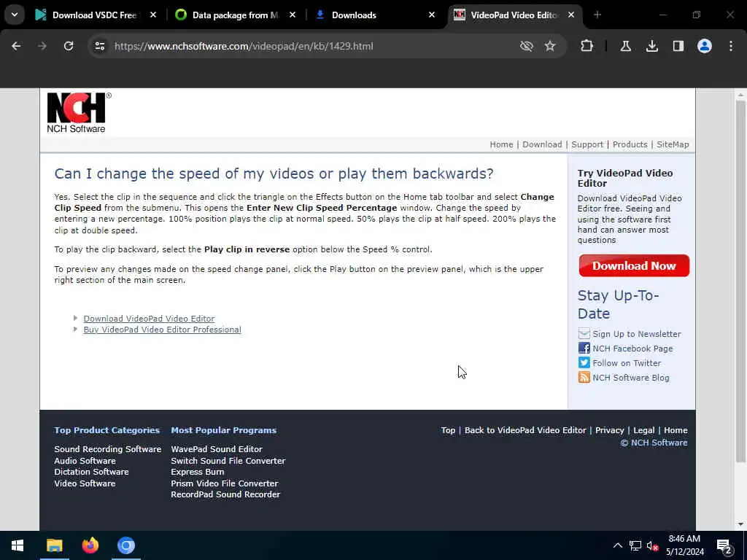
Task: Click Follow on Twitter link
Action: click(627, 363)
